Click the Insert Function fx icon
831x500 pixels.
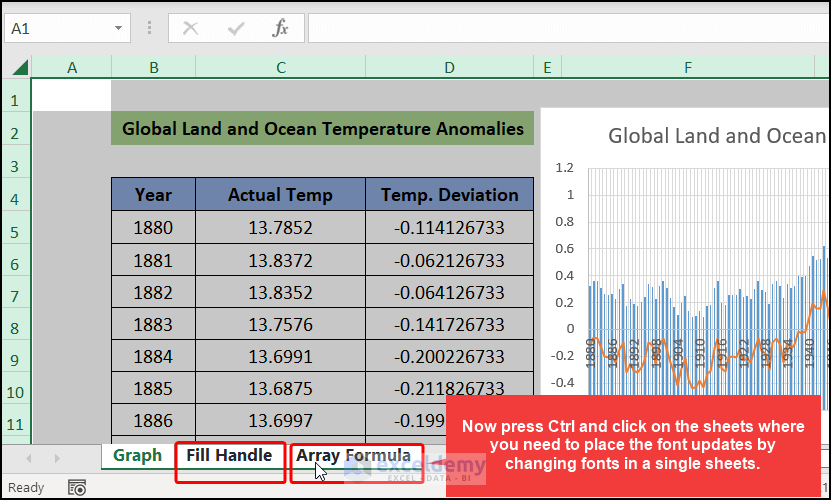280,28
